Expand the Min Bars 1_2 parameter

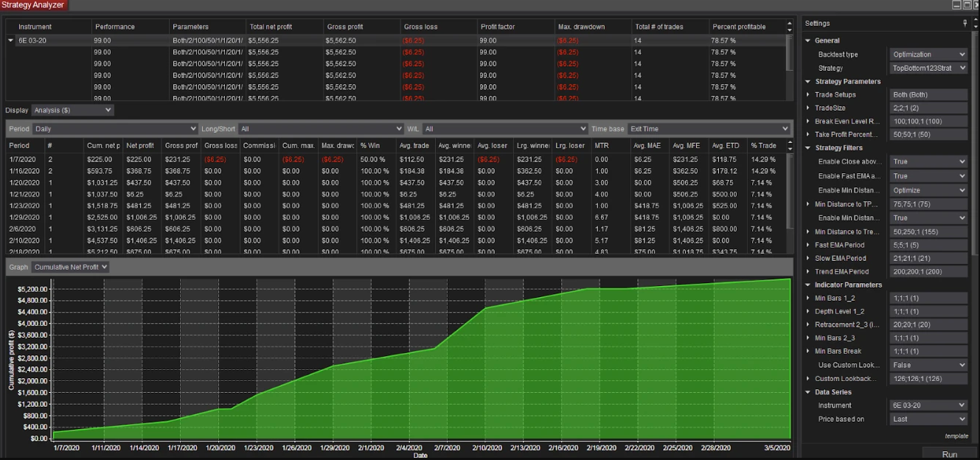[x=809, y=298]
